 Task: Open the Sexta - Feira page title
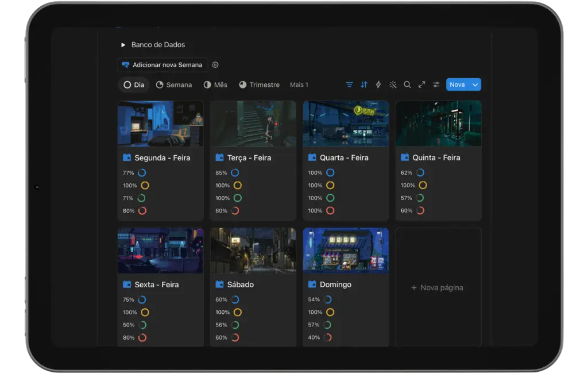click(157, 284)
